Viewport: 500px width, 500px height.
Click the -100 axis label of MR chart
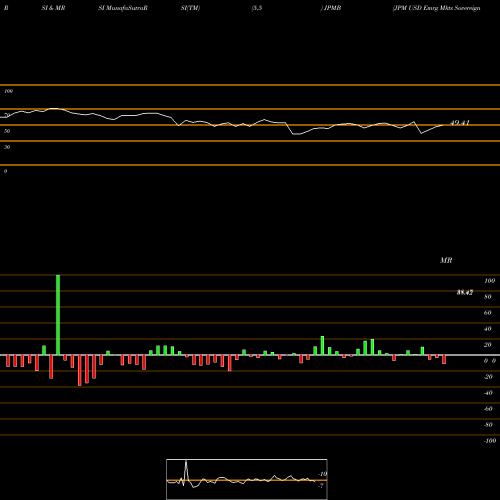tap(490, 441)
